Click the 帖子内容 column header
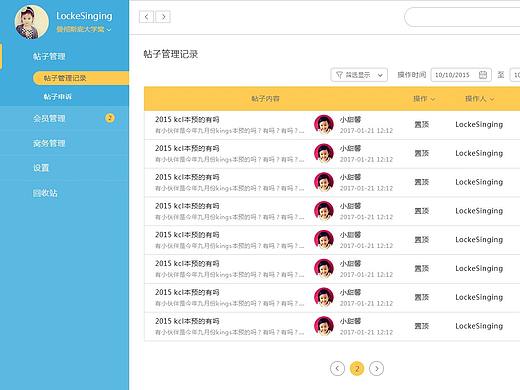 pyautogui.click(x=265, y=99)
